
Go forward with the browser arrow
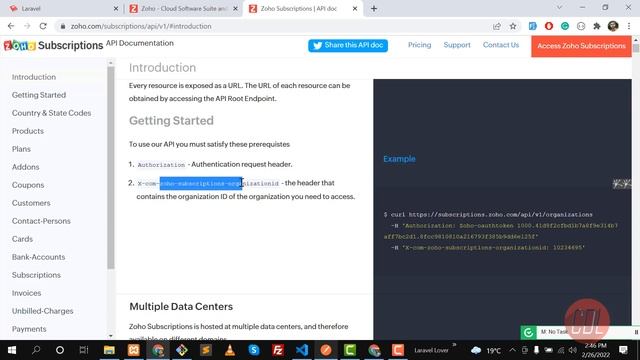pyautogui.click(x=27, y=26)
